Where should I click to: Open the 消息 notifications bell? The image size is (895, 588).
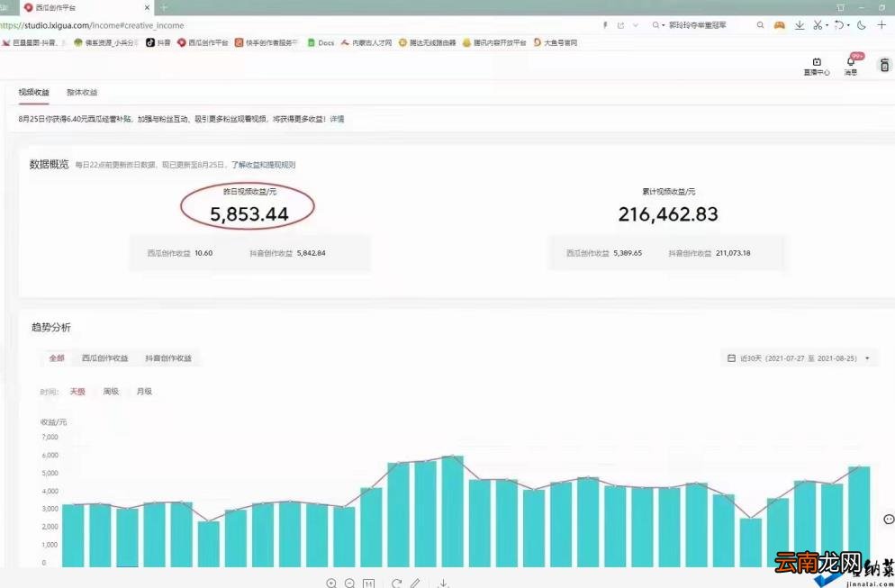[x=850, y=64]
